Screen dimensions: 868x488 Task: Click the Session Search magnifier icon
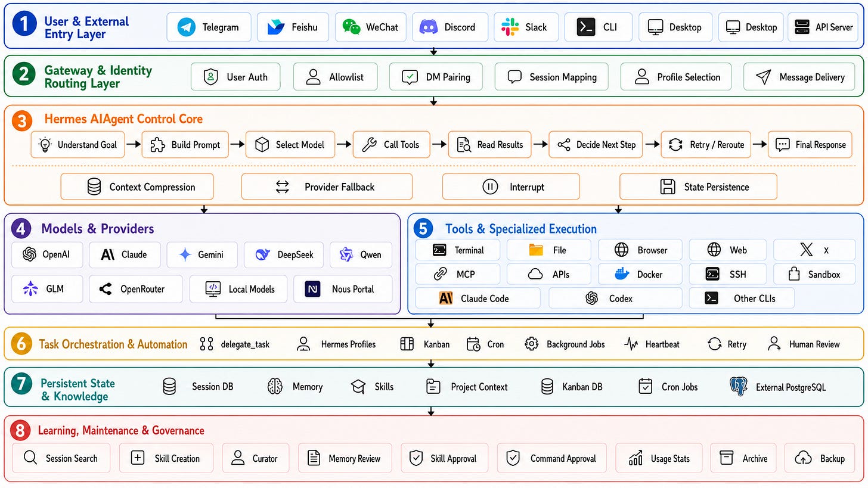point(30,458)
